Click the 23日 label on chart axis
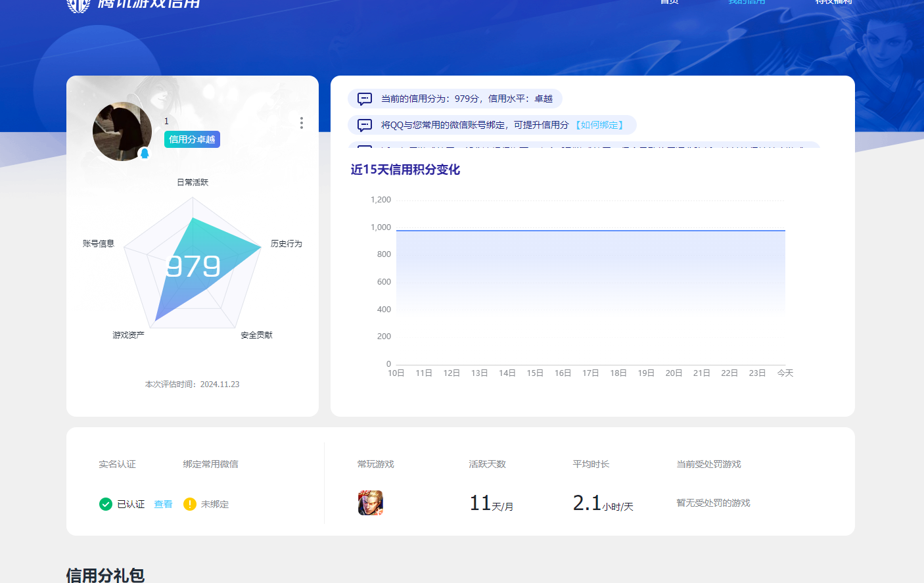Screen dimensions: 924x583 [757, 373]
